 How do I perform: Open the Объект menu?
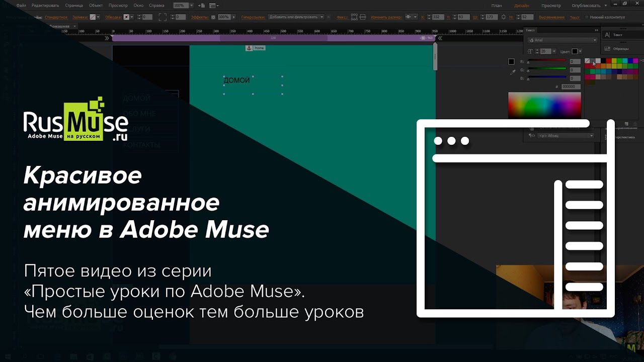(96, 6)
